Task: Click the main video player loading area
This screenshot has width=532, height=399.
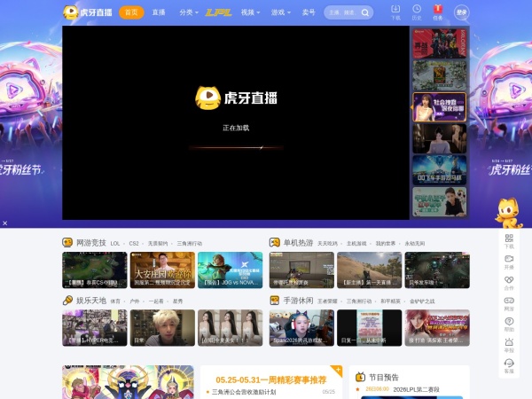Action: pos(236,123)
